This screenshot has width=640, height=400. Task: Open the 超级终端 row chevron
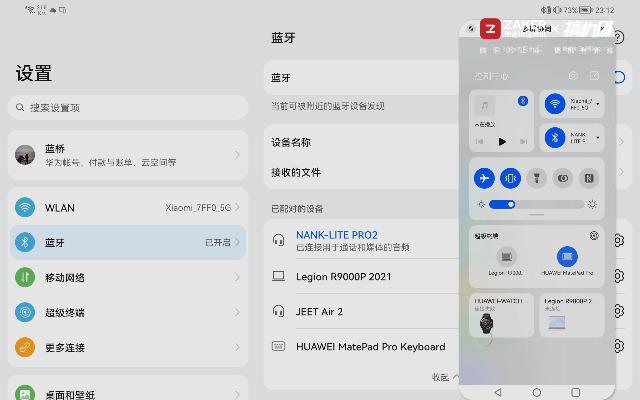pyautogui.click(x=237, y=313)
